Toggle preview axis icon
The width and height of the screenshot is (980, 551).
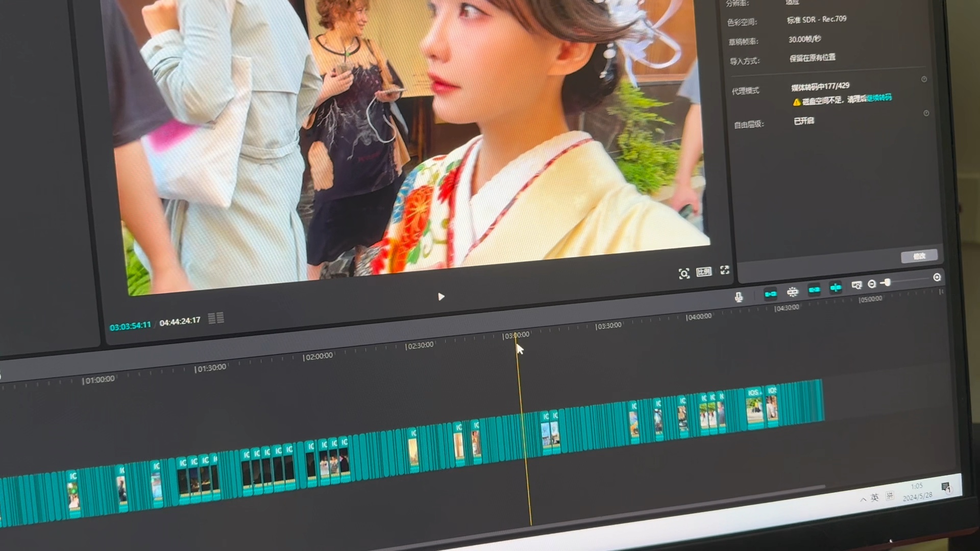836,288
